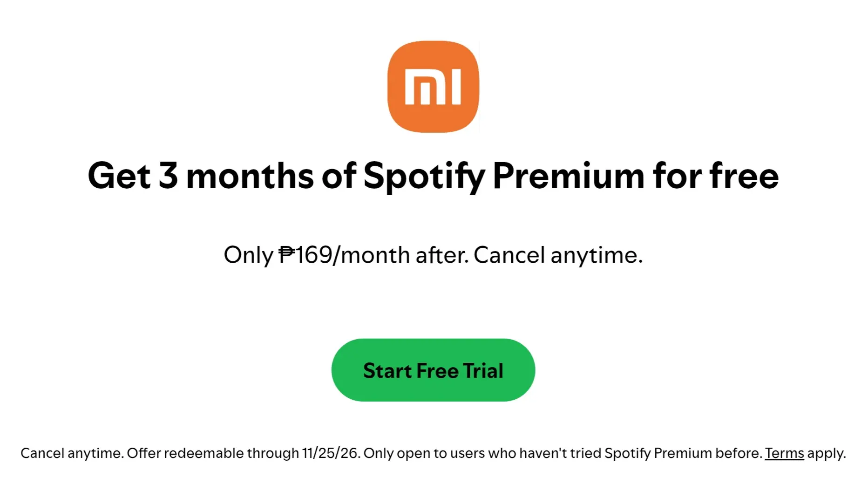Click 'Premium' word in the main heading
The width and height of the screenshot is (868, 491).
pyautogui.click(x=569, y=176)
